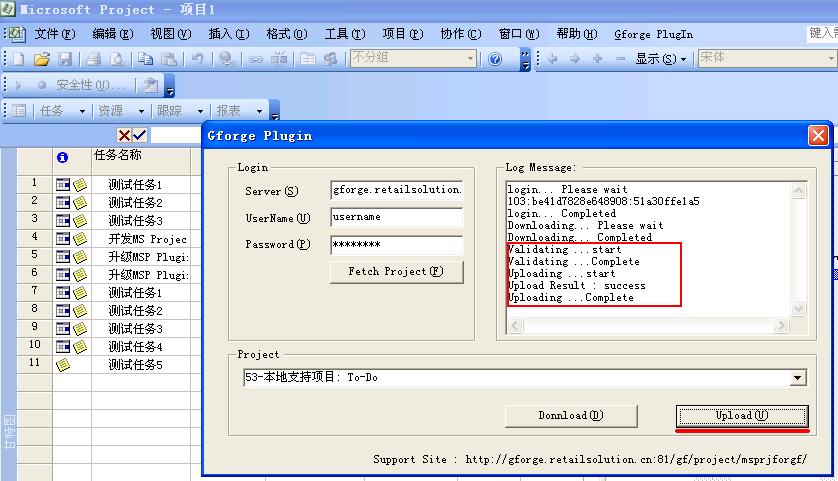Select row number 10 header
This screenshot has height=481, width=838.
click(35, 345)
